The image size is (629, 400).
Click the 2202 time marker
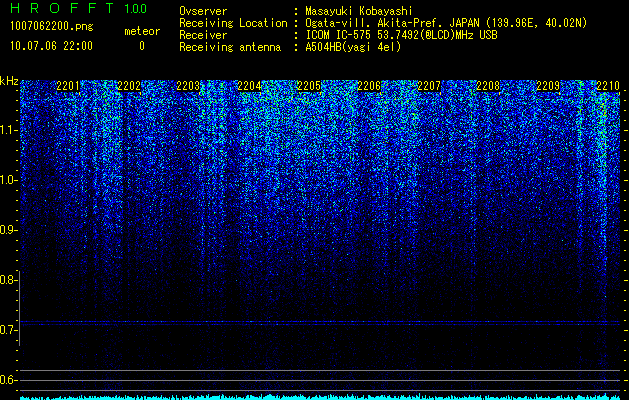[129, 85]
